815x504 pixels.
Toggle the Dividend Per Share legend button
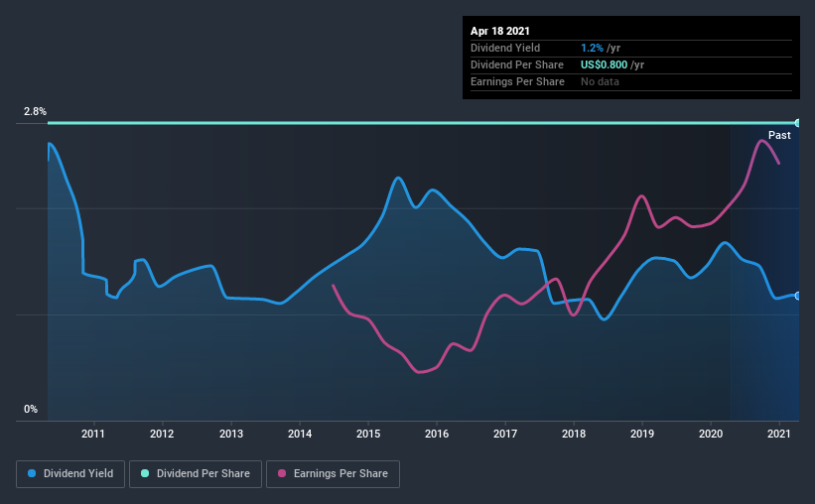point(196,474)
